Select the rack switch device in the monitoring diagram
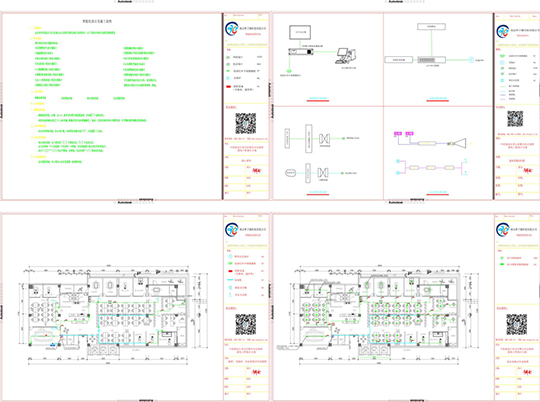 (x=432, y=60)
